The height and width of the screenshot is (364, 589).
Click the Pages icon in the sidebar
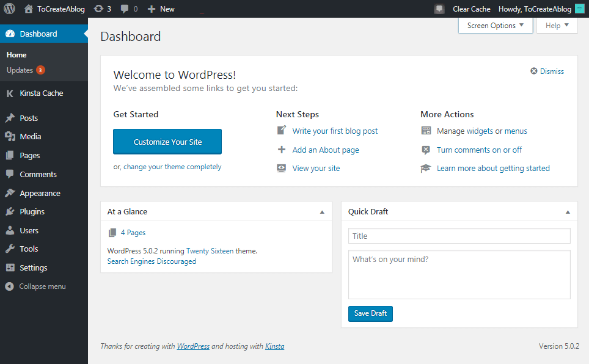coord(10,155)
